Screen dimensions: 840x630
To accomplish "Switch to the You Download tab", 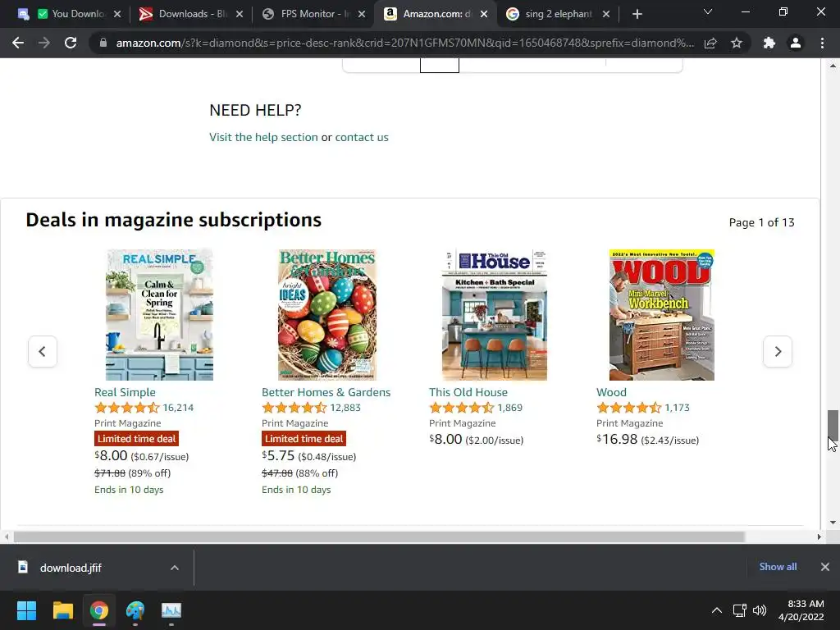I will pos(70,14).
